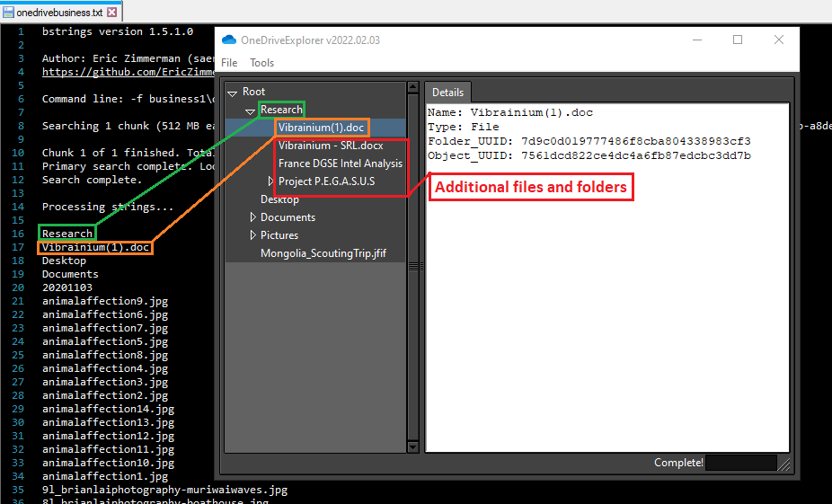Click the Name: Vibrainium(1).doc detail line
This screenshot has width=832, height=504.
pos(510,112)
